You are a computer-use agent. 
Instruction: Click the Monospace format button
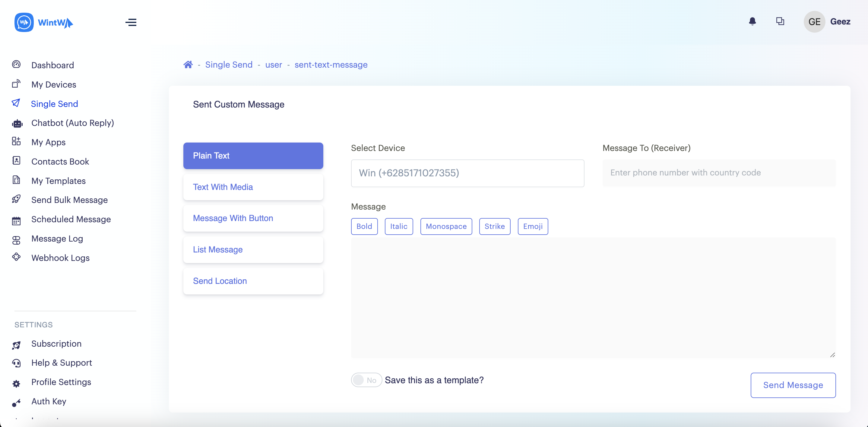(x=446, y=226)
